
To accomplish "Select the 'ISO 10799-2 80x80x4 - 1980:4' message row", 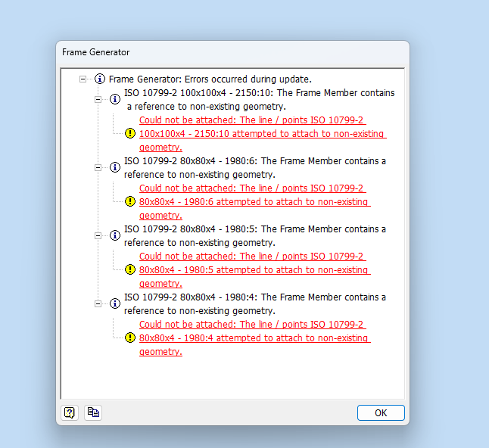I will [x=255, y=303].
